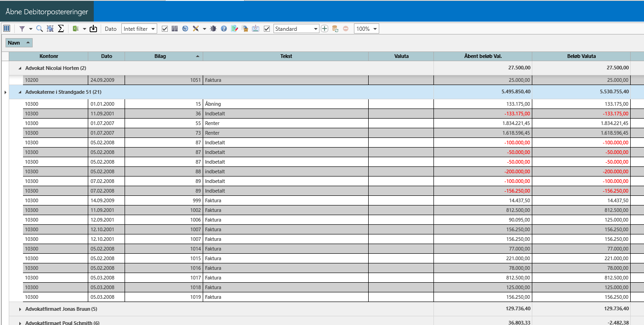Click the funnel filter icon
The width and height of the screenshot is (644, 325).
click(x=22, y=29)
